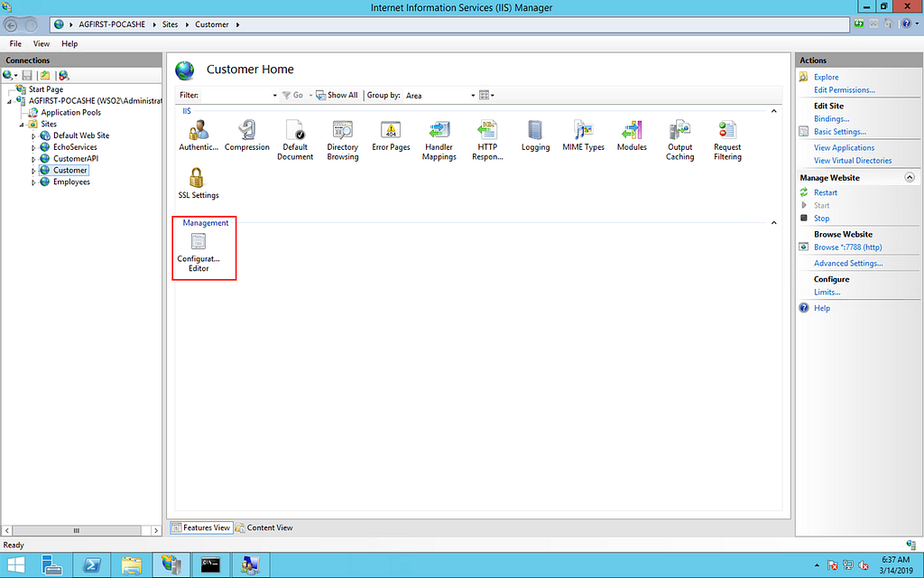Image resolution: width=924 pixels, height=578 pixels.
Task: Click the help question mark icon in address bar
Action: [x=906, y=24]
